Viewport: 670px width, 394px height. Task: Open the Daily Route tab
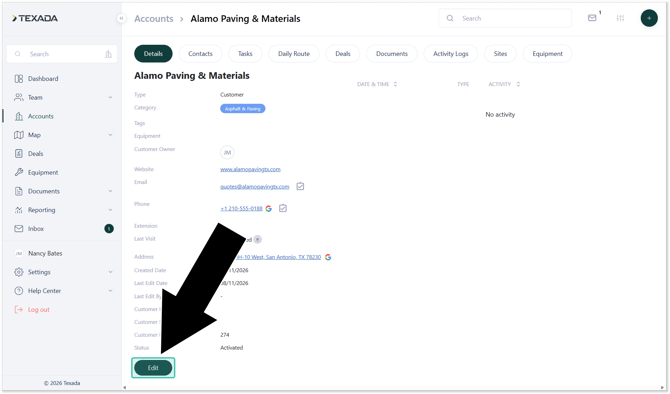click(294, 54)
